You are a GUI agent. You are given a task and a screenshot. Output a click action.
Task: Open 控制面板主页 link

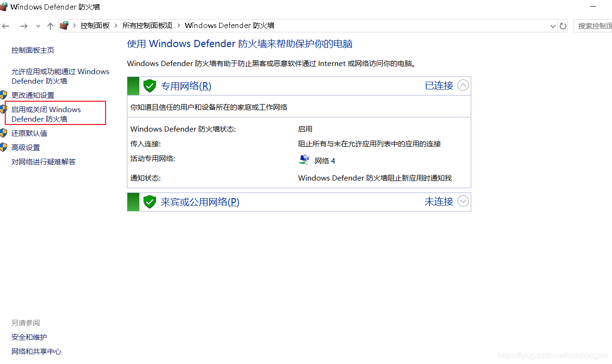click(33, 50)
